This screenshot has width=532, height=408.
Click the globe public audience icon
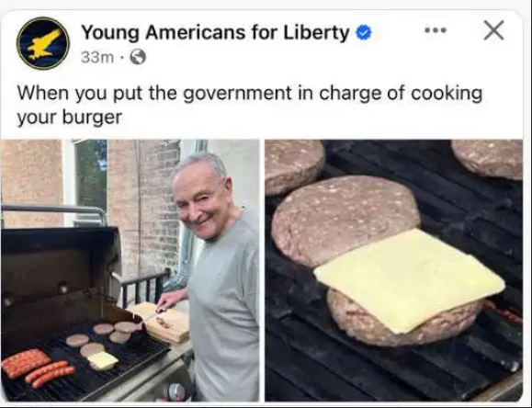point(138,57)
